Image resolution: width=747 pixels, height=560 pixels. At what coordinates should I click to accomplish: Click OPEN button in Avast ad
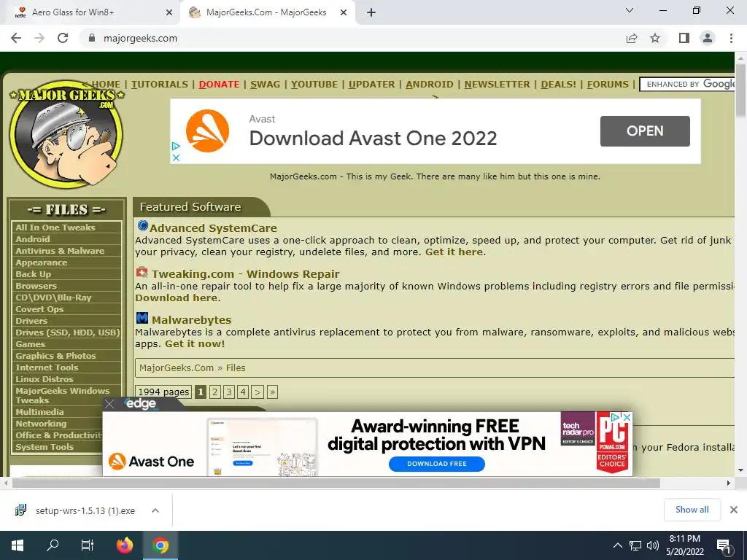[x=645, y=131]
